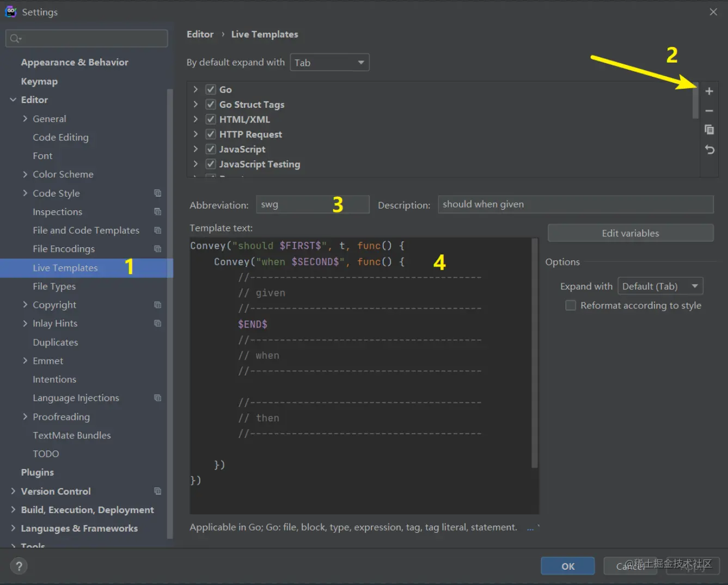Expand the Emmet settings node

(25, 361)
